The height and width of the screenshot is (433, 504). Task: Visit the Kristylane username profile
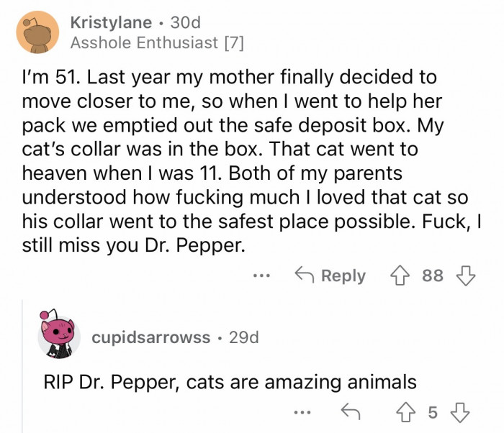110,22
